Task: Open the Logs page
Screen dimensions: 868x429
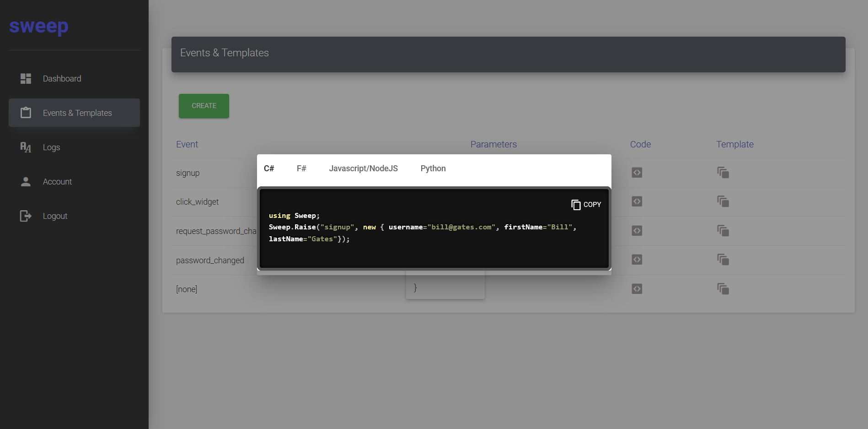Action: point(51,147)
